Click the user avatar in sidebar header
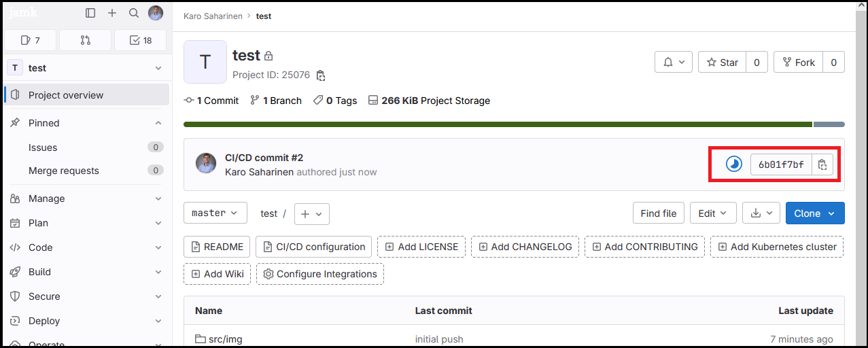The height and width of the screenshot is (348, 868). click(x=156, y=13)
